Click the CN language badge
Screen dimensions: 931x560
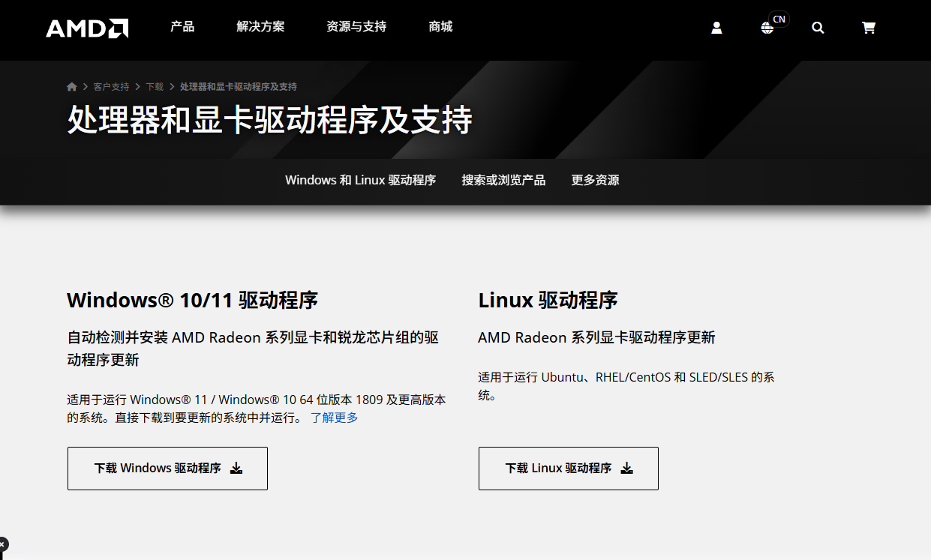point(779,19)
